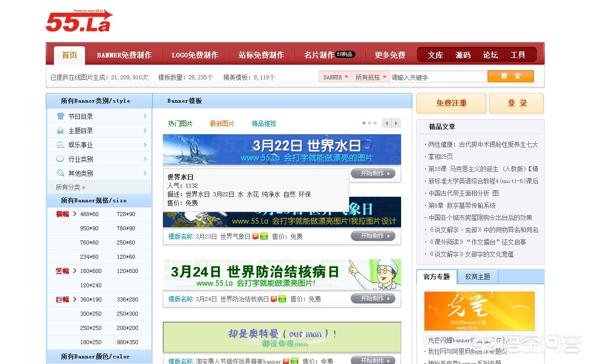This screenshot has width=592, height=364.
Task: Click the next-page arrow in Banner 模板 panel
Action: (x=396, y=123)
